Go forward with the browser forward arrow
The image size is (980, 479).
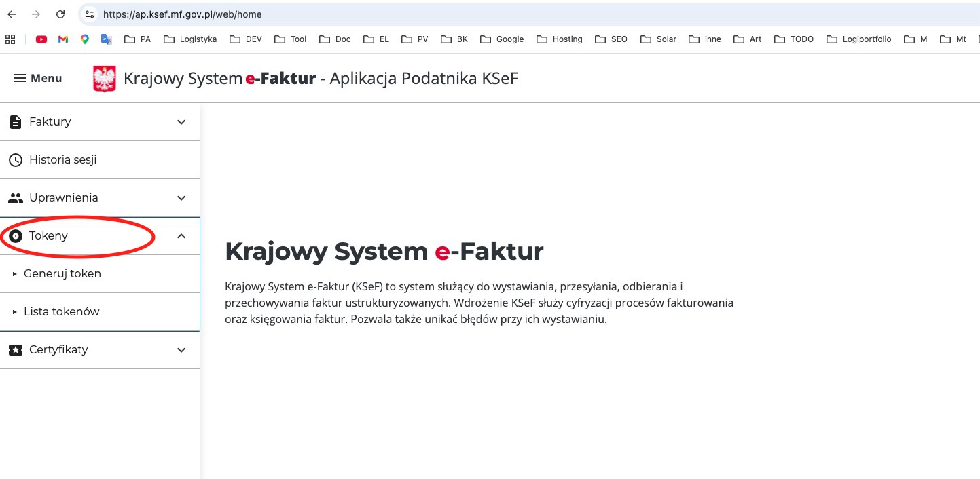(x=36, y=14)
